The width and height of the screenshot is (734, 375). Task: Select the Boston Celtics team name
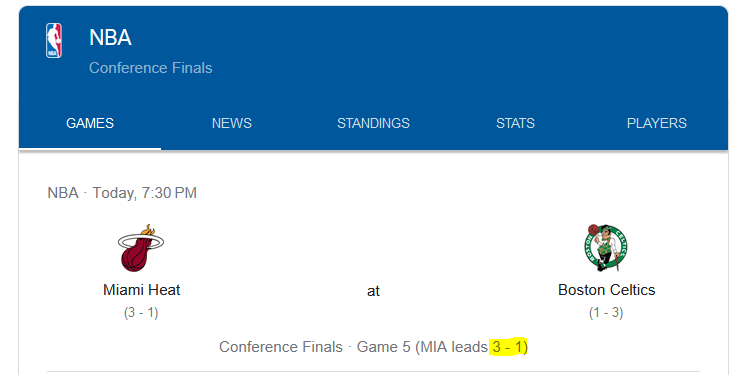point(607,290)
